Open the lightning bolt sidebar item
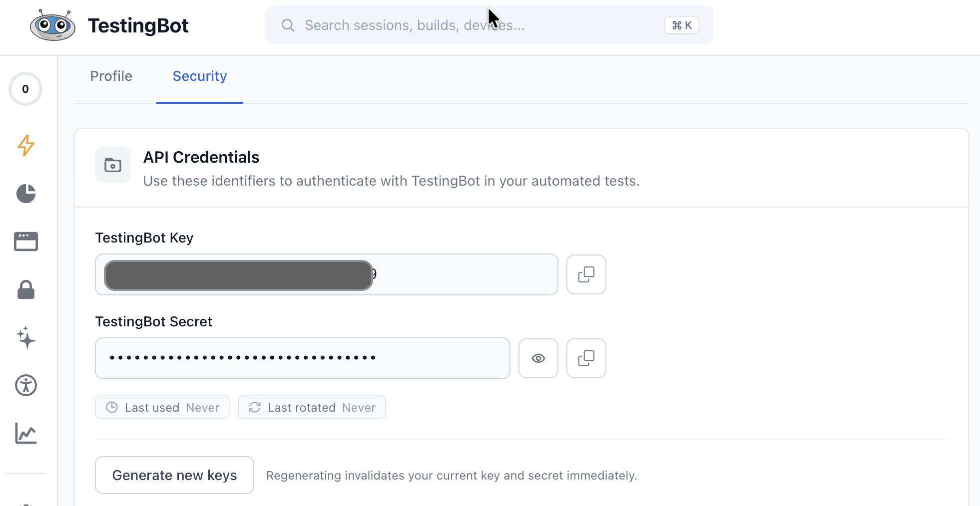Screen dimensions: 980x506 click(x=25, y=145)
